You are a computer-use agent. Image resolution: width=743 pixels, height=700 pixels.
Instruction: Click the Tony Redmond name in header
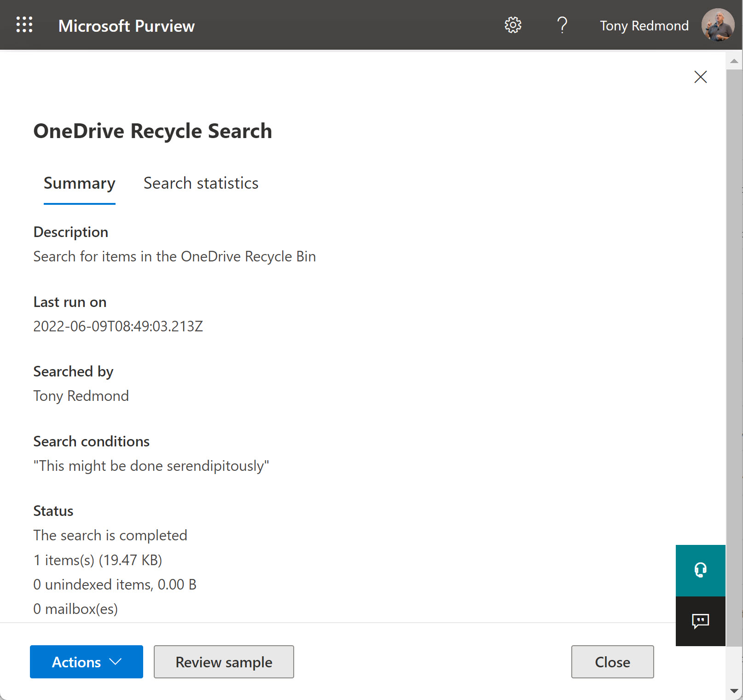click(644, 26)
